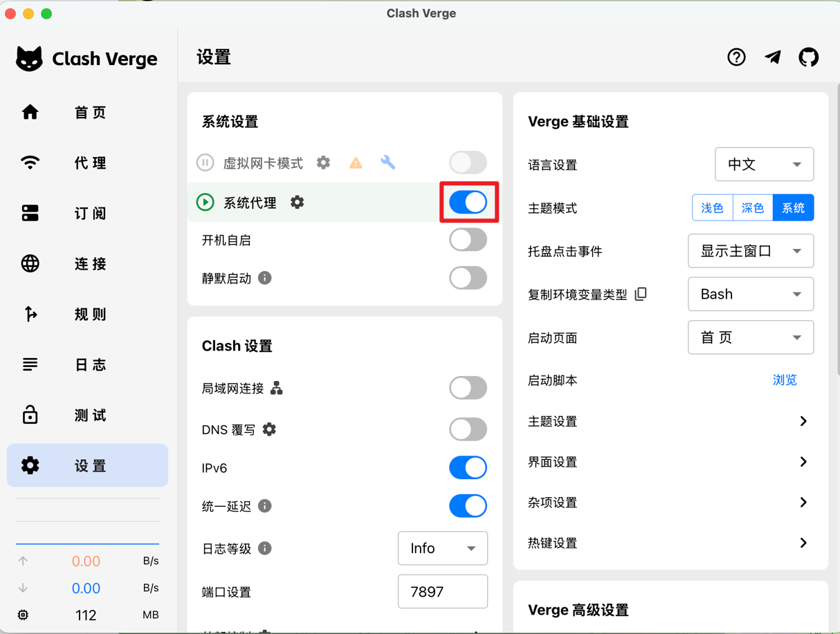This screenshot has height=634, width=840.
Task: Select 设置 in sidebar
Action: (87, 465)
